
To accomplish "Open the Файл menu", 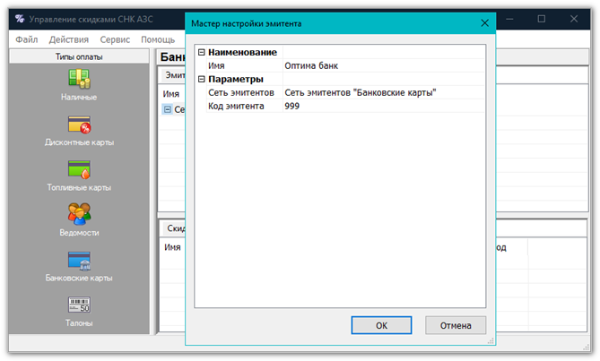I will pos(26,39).
